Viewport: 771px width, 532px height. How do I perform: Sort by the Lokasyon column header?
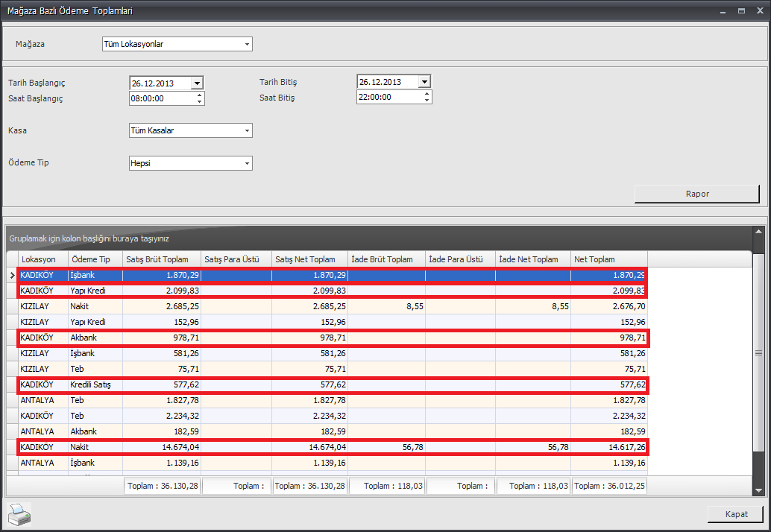43,259
